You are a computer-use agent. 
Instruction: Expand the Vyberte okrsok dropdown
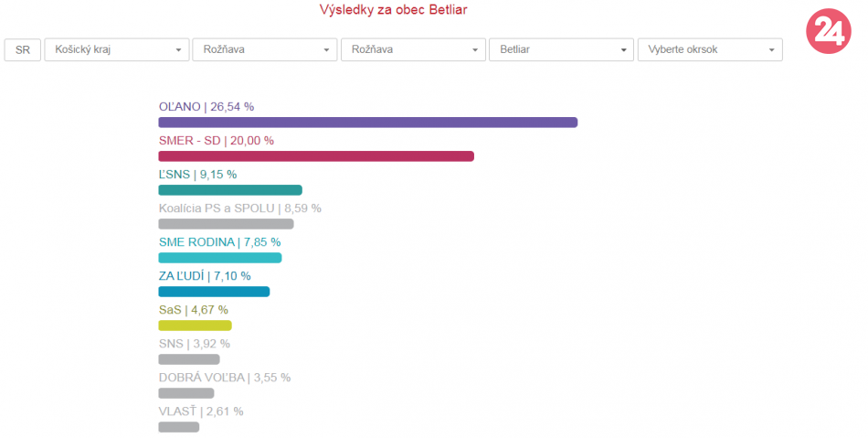[x=709, y=49]
